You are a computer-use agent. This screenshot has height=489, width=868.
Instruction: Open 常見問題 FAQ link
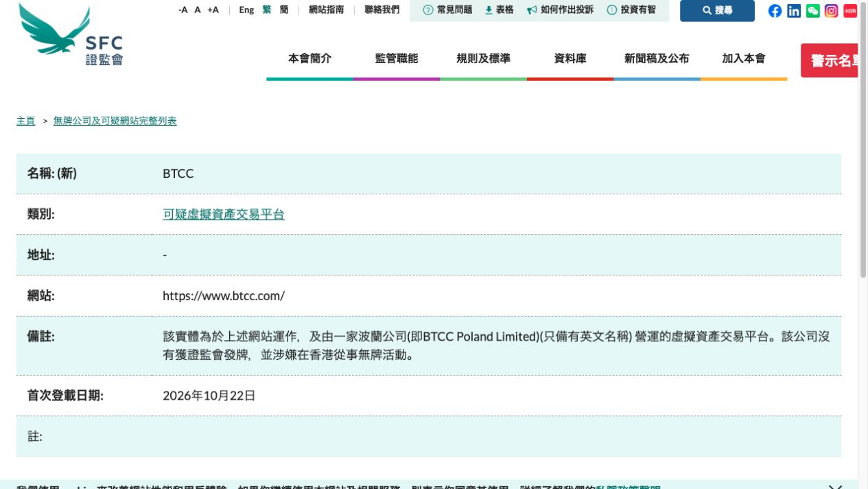pos(447,10)
